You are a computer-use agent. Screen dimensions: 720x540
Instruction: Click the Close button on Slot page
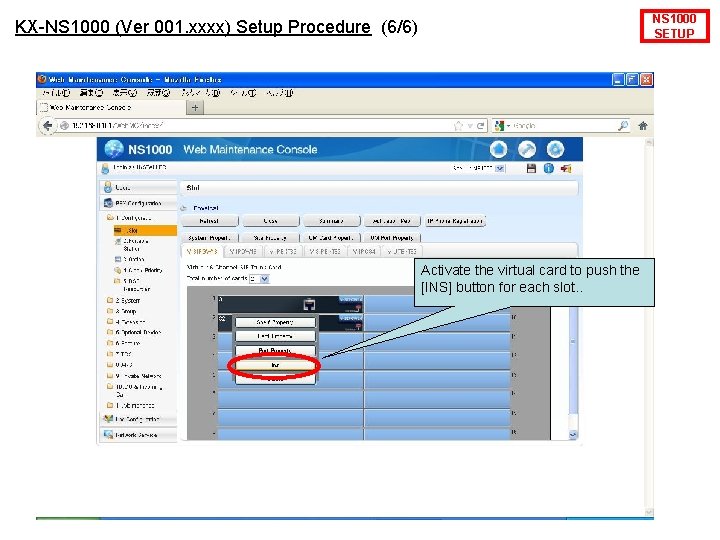tap(270, 221)
